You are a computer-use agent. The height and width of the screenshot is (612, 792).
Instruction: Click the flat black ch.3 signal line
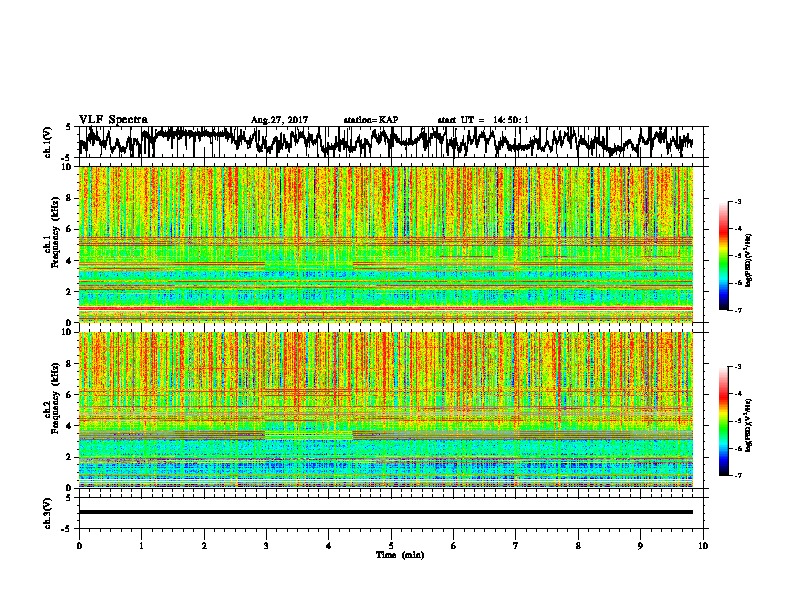pos(385,512)
